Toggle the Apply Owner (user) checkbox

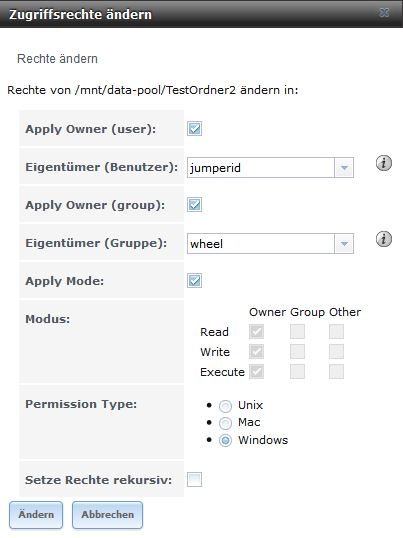(194, 129)
